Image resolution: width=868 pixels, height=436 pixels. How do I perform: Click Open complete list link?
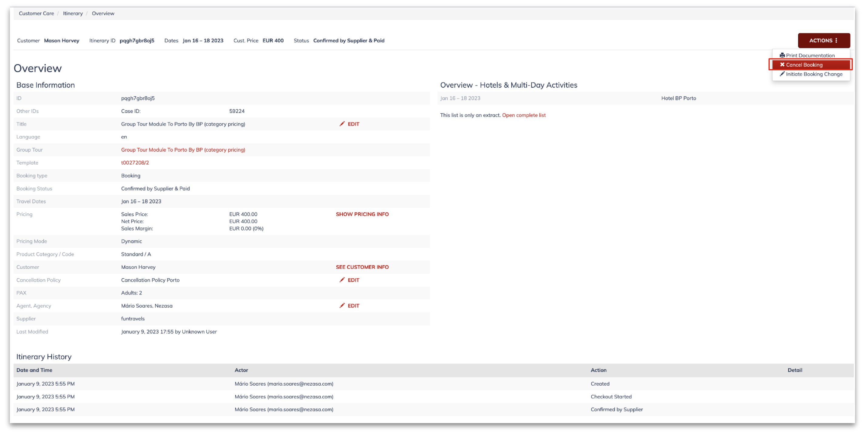pos(524,115)
